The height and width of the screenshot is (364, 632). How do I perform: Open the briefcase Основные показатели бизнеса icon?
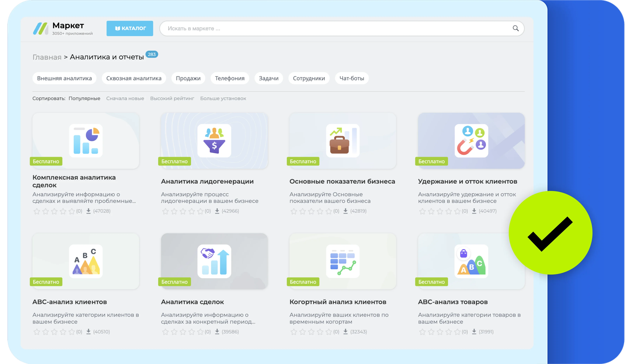[x=343, y=141]
